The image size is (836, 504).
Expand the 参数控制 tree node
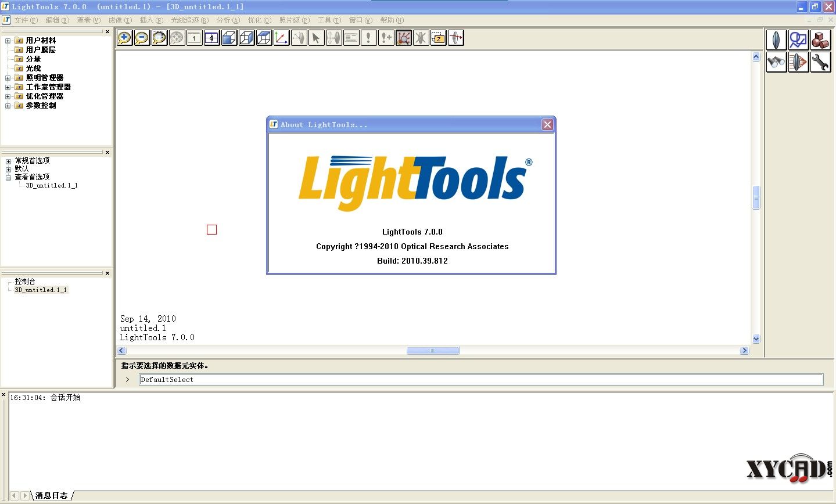pyautogui.click(x=8, y=106)
